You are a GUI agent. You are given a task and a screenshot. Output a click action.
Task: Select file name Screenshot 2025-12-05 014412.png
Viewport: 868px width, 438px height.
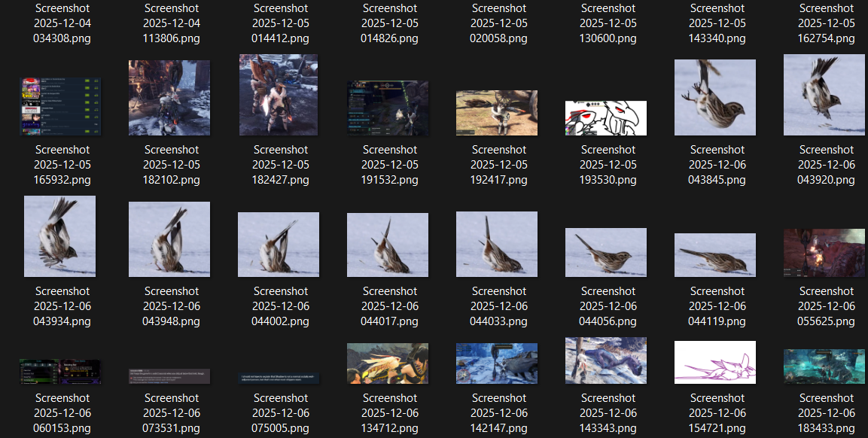(x=281, y=23)
